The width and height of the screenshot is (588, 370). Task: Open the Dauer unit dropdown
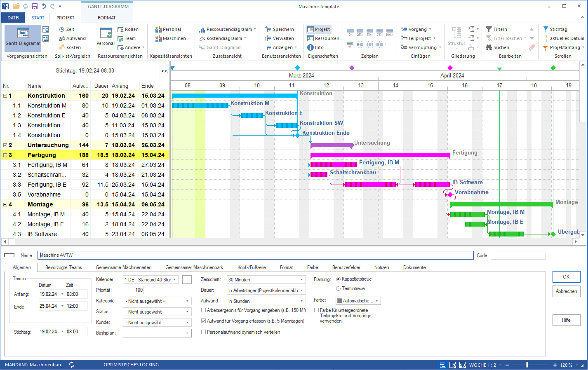pyautogui.click(x=302, y=290)
